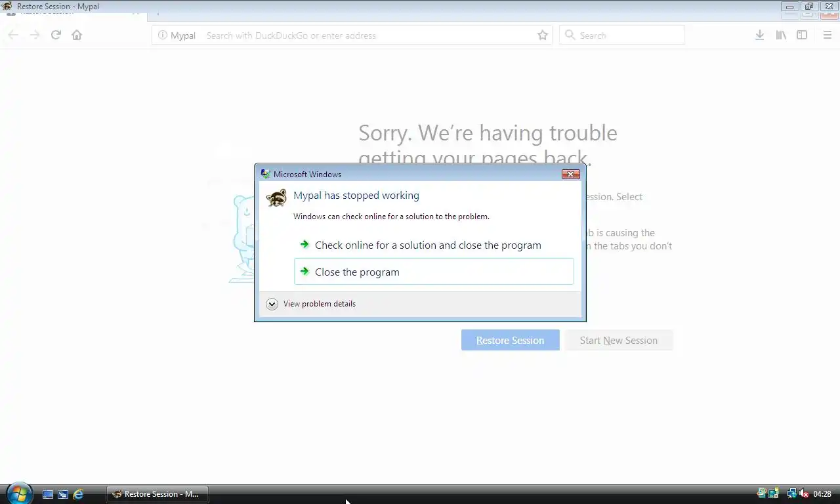Click the Restore Session button
840x504 pixels.
click(510, 340)
